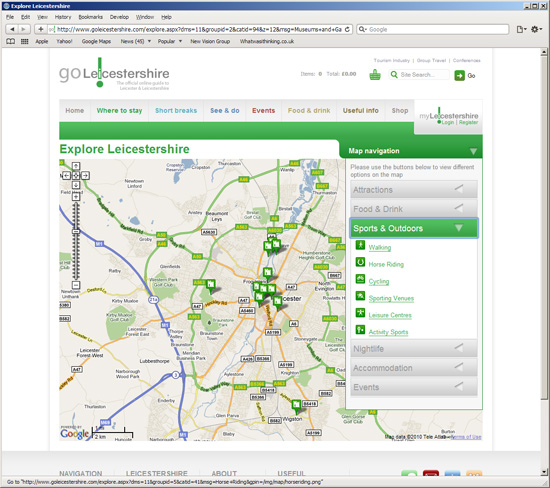Click the map marker near Western Park
The image size is (550, 488).
tap(210, 286)
